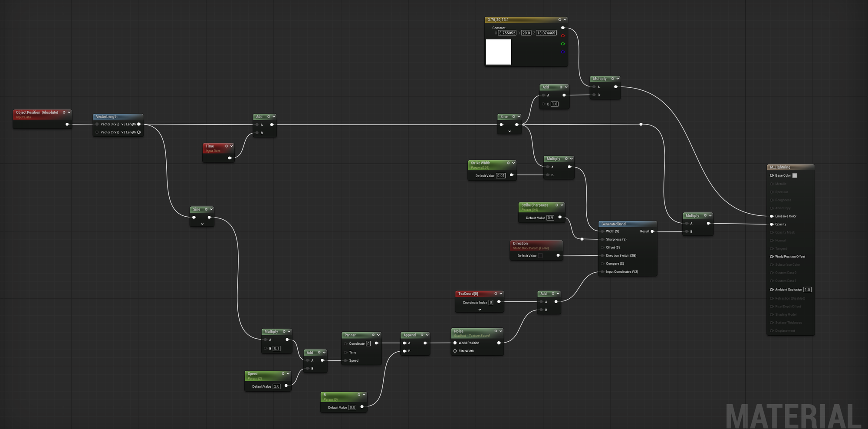Click preview icon on Add node beside TexCoord[0]
The width and height of the screenshot is (868, 429).
pos(553,294)
